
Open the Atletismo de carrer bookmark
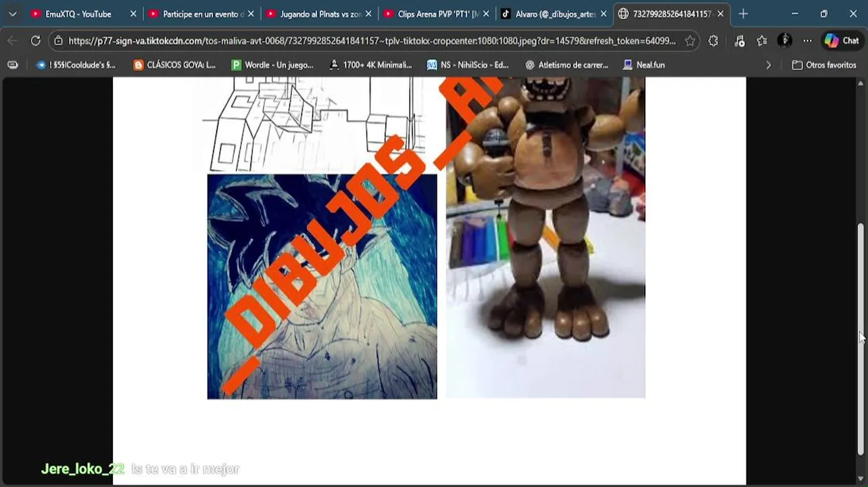pyautogui.click(x=566, y=65)
